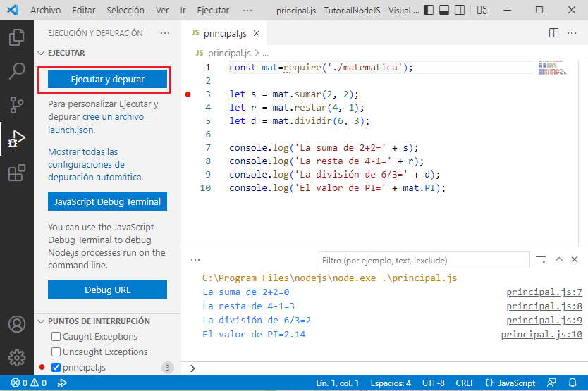
Task: Click the errors and warnings status indicator
Action: pyautogui.click(x=28, y=383)
